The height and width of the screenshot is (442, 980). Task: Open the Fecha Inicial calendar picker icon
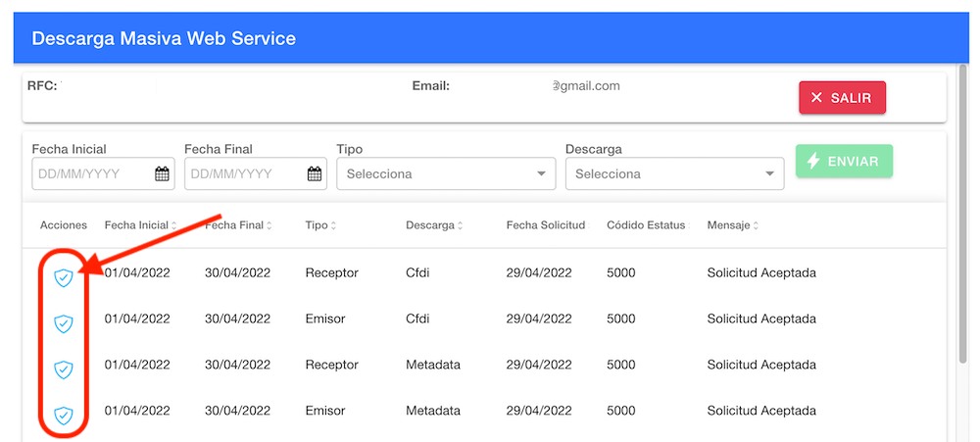pyautogui.click(x=162, y=173)
